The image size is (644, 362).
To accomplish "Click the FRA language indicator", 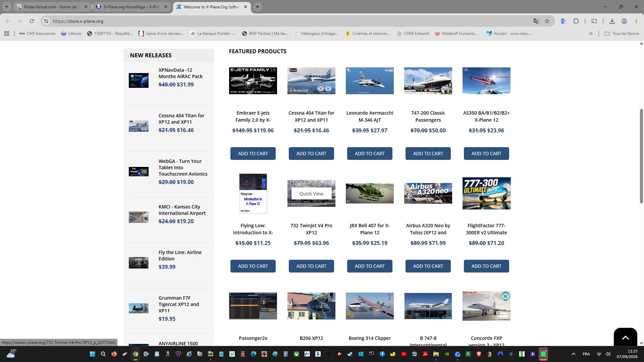I will click(586, 354).
